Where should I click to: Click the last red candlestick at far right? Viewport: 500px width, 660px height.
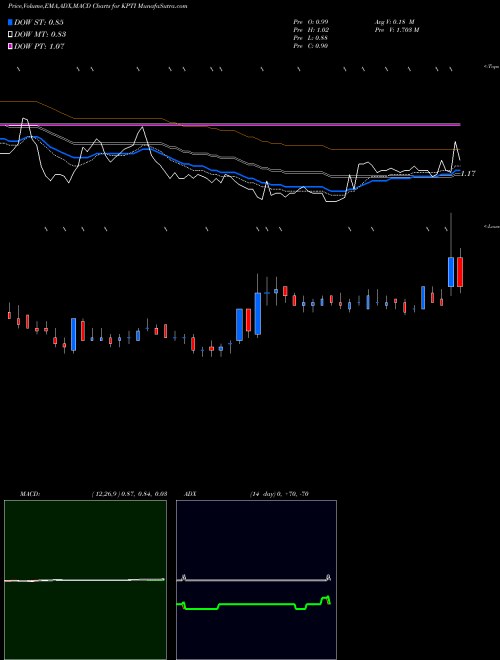460,272
